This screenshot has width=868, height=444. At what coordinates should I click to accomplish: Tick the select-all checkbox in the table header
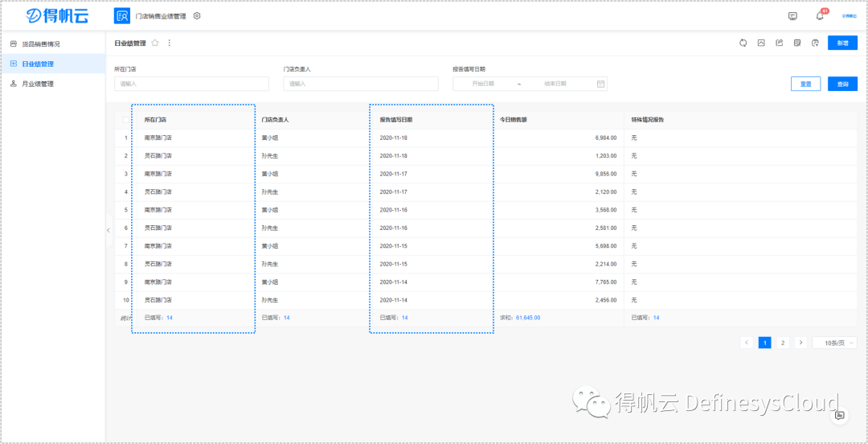point(126,120)
